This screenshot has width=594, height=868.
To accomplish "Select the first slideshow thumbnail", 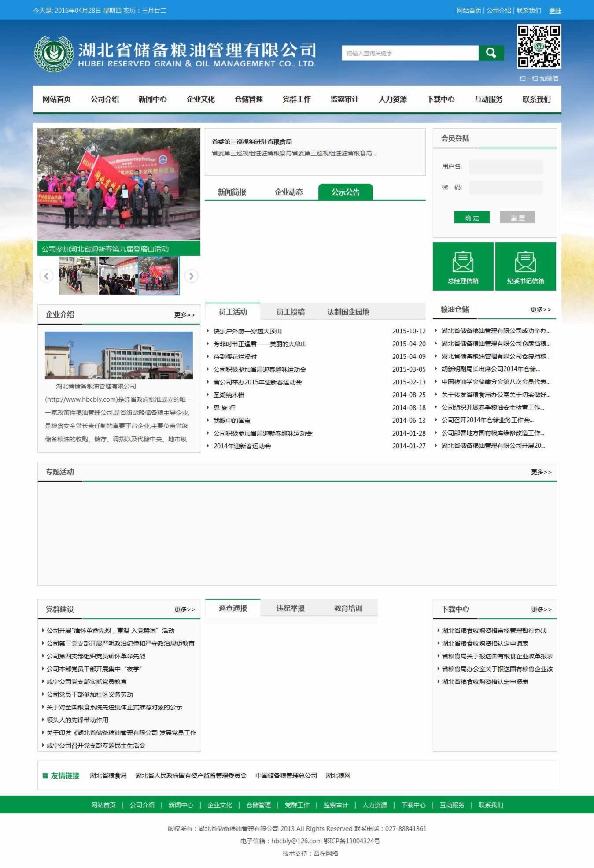I will (x=78, y=276).
